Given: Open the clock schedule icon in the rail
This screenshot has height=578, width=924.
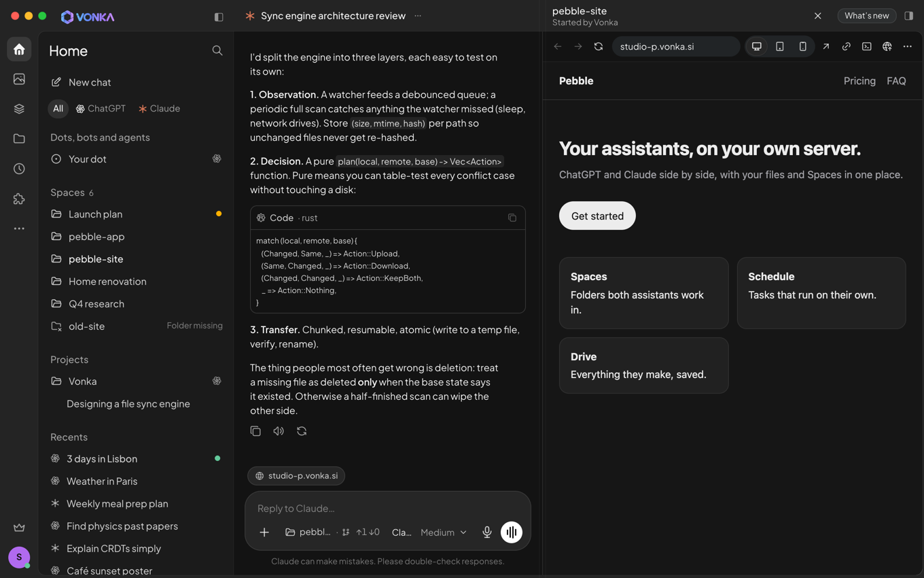Looking at the screenshot, I should pos(19,169).
